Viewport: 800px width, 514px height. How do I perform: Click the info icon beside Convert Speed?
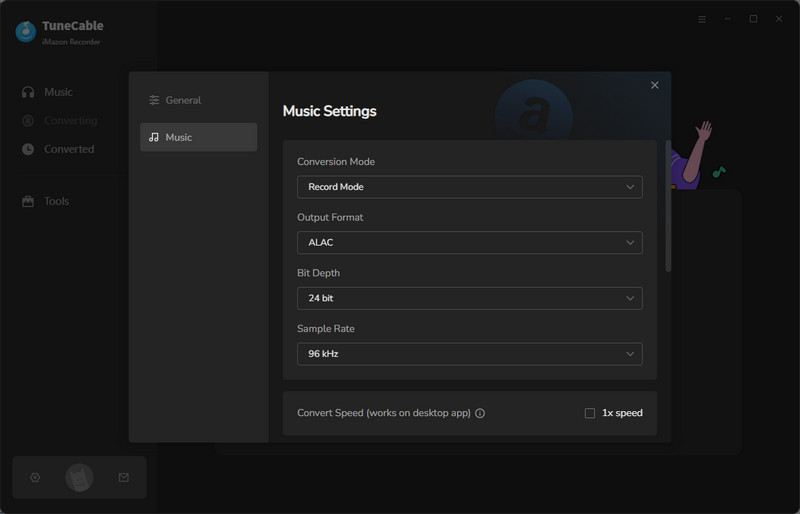[x=480, y=413]
